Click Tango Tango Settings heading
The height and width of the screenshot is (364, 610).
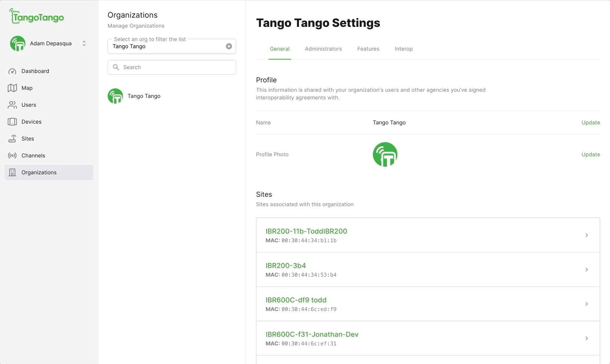[318, 23]
